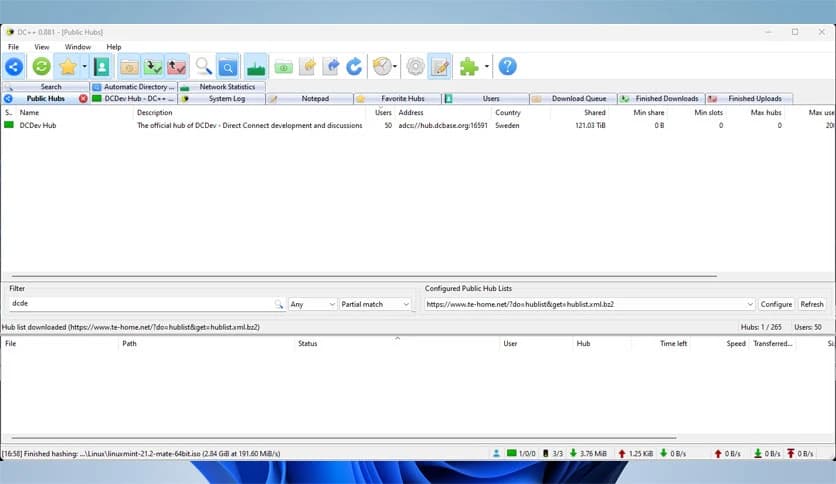
Task: Click the blue circular Refresh file list icon
Action: (x=355, y=67)
